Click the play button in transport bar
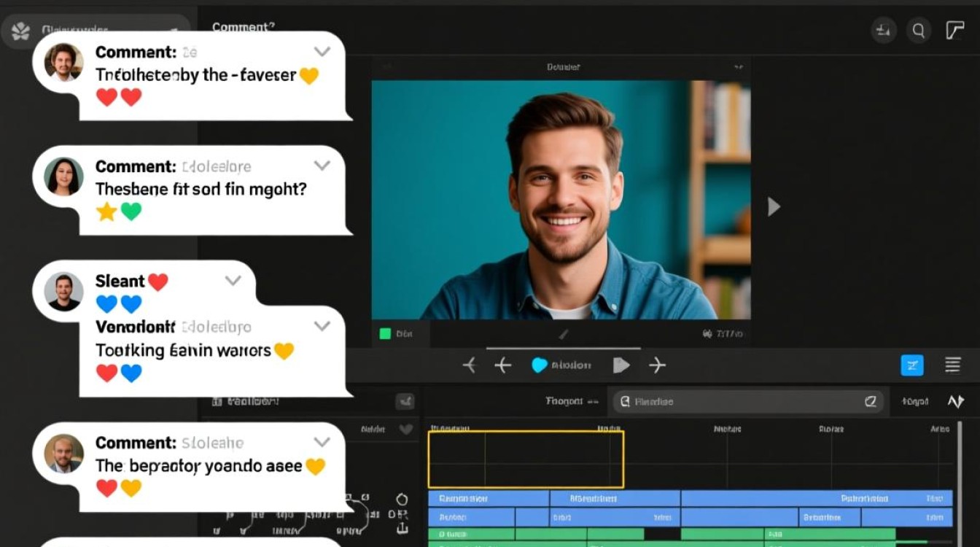Viewport: 980px width, 547px height. coord(621,365)
